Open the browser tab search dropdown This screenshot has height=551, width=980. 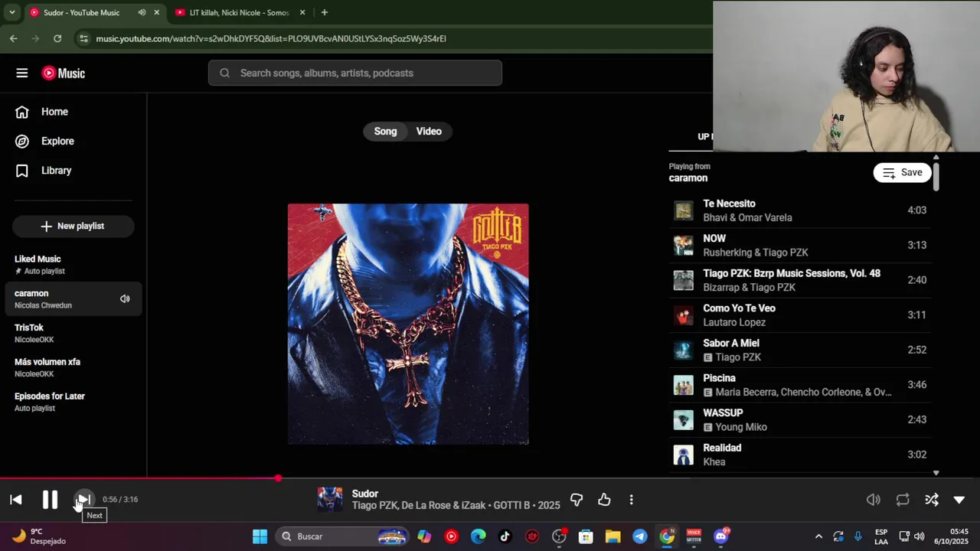point(11,12)
